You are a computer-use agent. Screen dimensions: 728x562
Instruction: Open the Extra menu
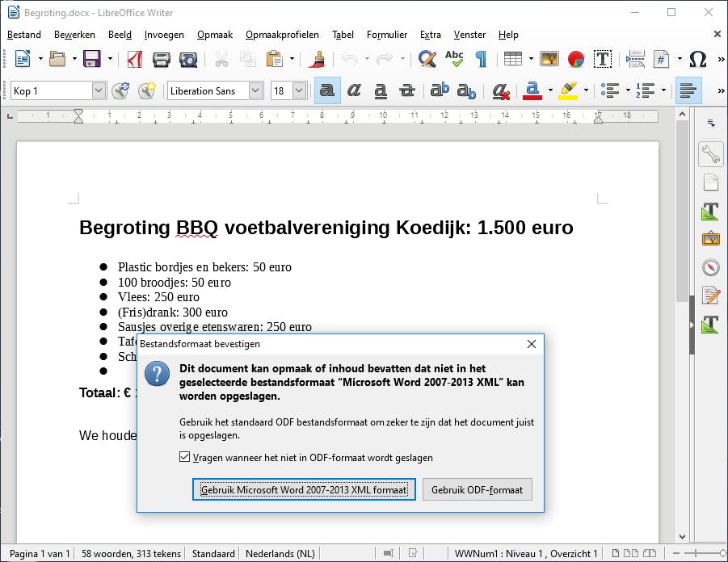click(x=431, y=35)
